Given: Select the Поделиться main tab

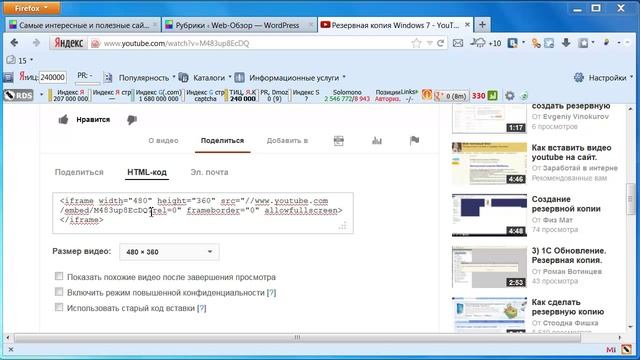Looking at the screenshot, I should [x=222, y=140].
